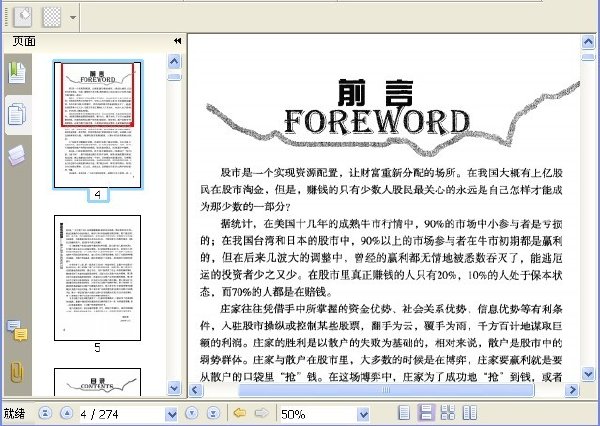
Task: Open the Comments panel icon
Action: pos(17,331)
